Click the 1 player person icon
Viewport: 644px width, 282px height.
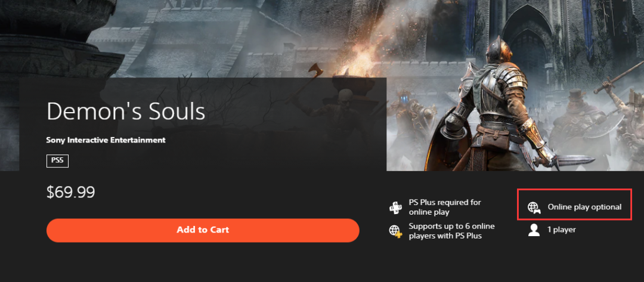pos(534,230)
